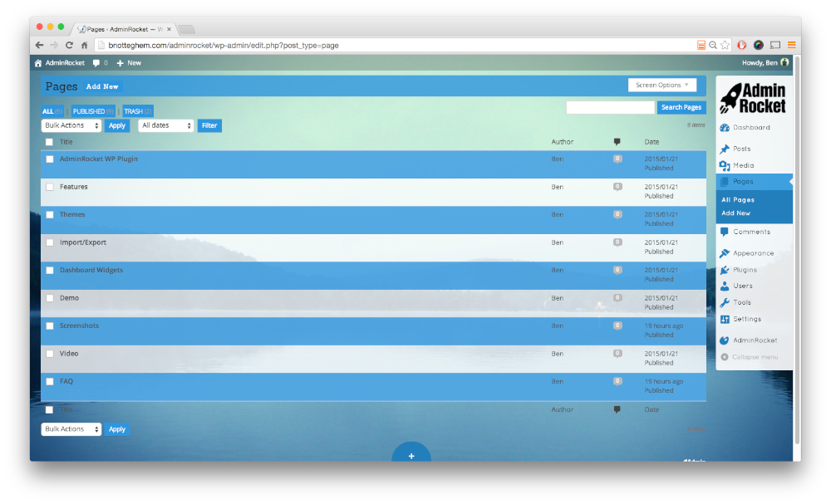Check the Import/Export row checkbox
Image resolution: width=831 pixels, height=504 pixels.
[50, 242]
